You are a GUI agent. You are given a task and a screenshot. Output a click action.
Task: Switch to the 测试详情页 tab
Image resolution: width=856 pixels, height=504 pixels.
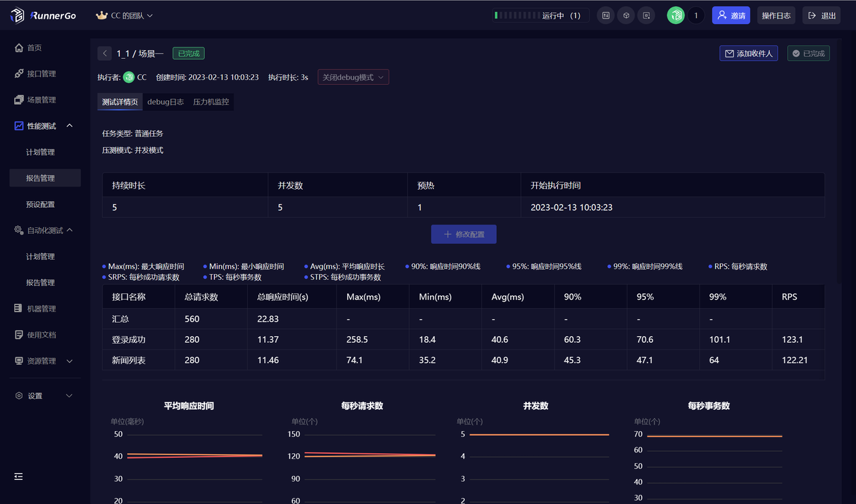(x=120, y=102)
